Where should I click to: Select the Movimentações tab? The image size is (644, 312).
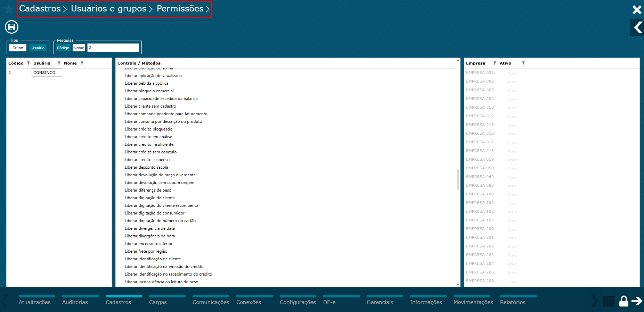[x=473, y=301]
